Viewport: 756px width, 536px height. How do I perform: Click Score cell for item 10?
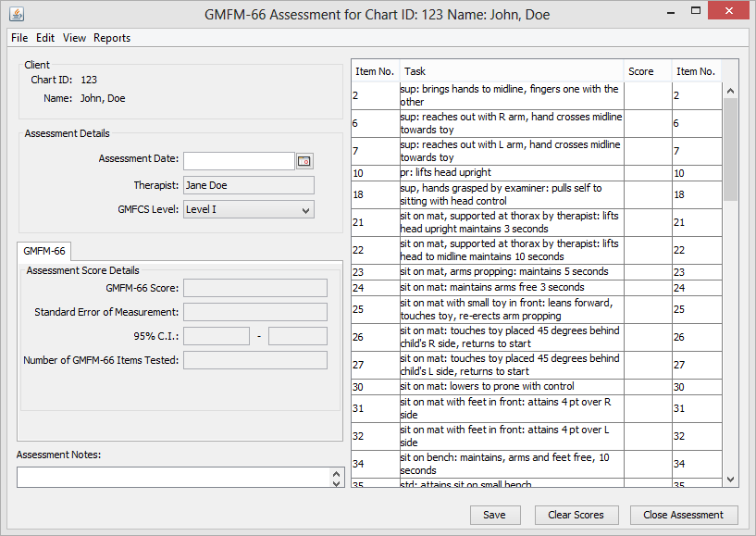tap(648, 173)
